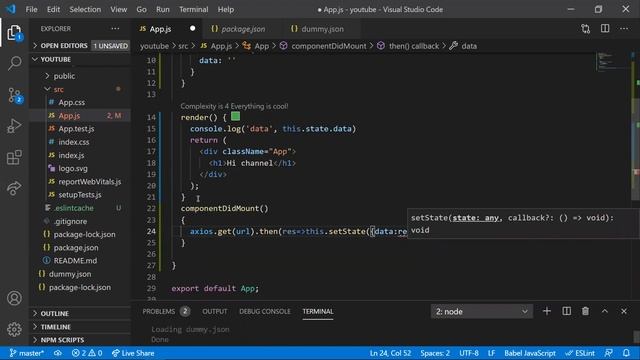Viewport: 640px width, 360px height.
Task: Create a new terminal with plus icon
Action: coord(547,311)
